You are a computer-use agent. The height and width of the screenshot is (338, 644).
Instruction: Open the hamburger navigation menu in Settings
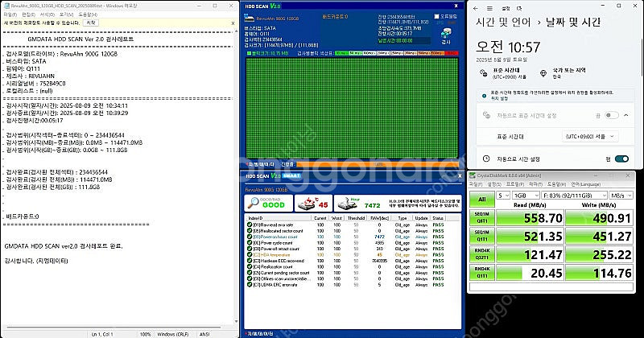tap(489, 8)
